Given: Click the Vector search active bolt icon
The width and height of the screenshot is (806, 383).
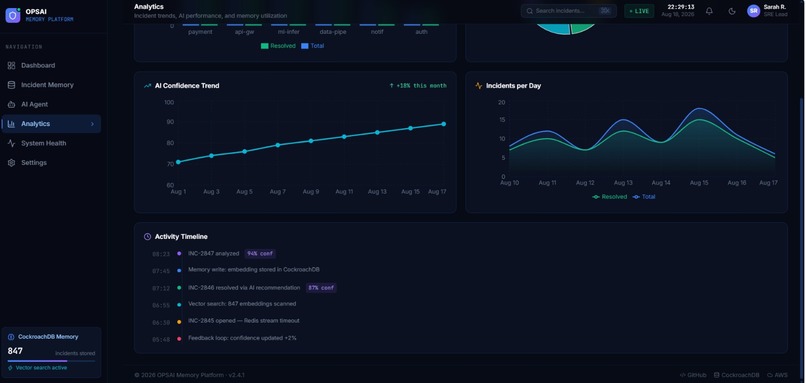Looking at the screenshot, I should (10, 368).
